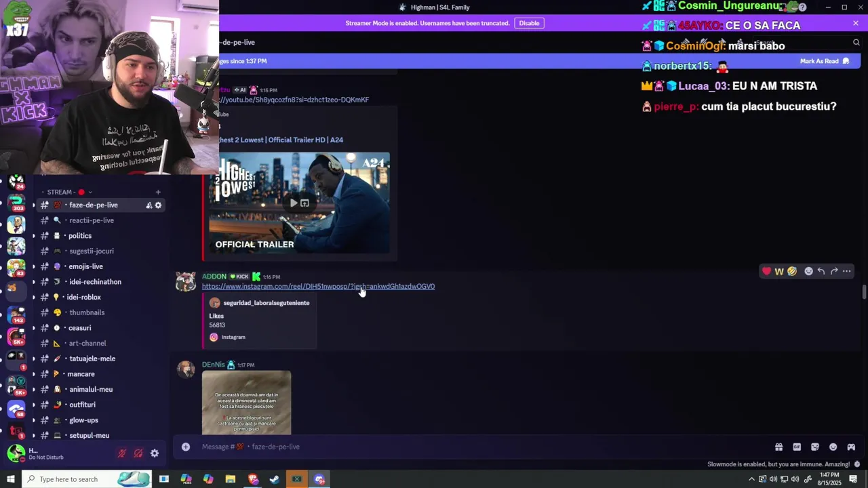Edit faze-de-pe-live channel settings gear
Image resolution: width=868 pixels, height=488 pixels.
pyautogui.click(x=159, y=205)
